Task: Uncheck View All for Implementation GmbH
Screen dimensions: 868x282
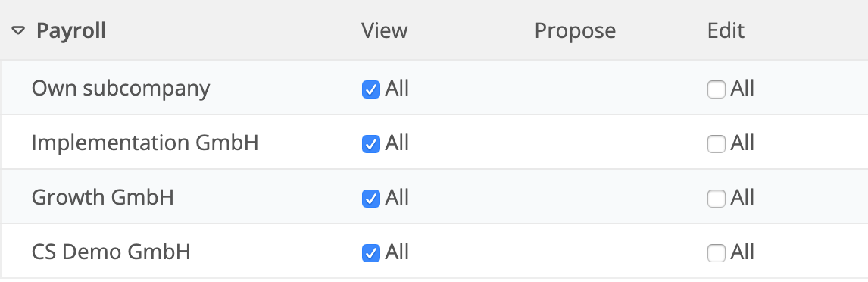Action: click(371, 144)
